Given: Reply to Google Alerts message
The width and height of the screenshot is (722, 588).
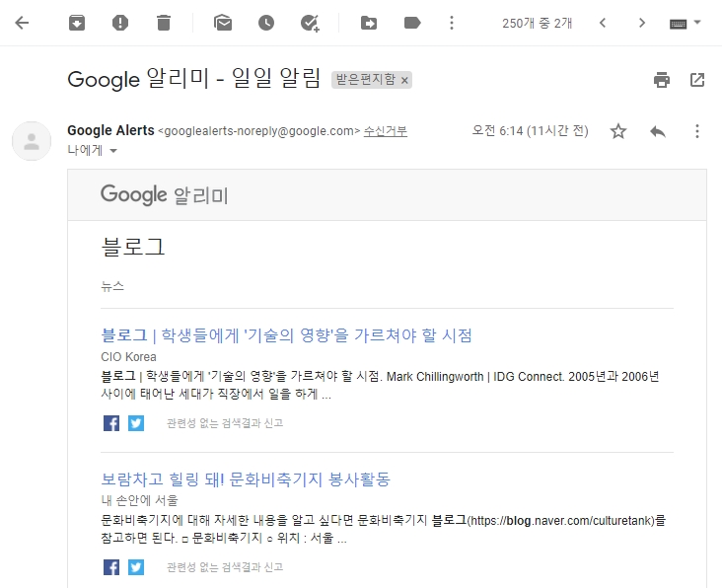Looking at the screenshot, I should pos(658,131).
